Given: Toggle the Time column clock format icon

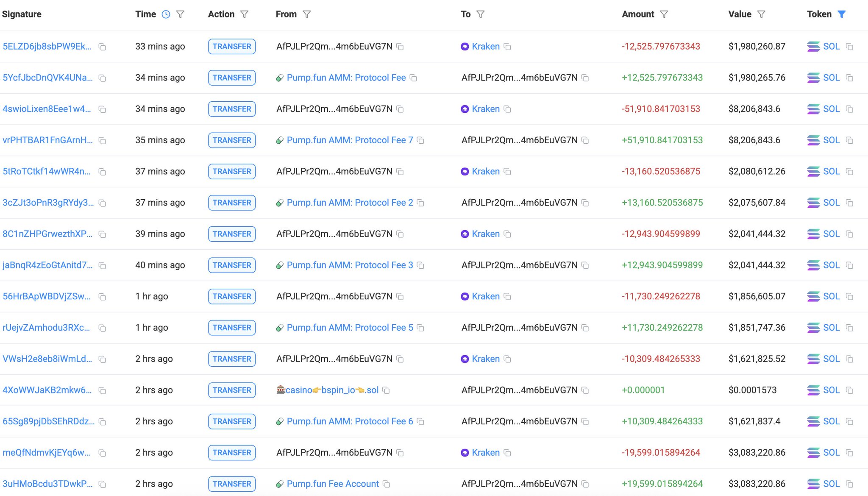Looking at the screenshot, I should (x=166, y=14).
